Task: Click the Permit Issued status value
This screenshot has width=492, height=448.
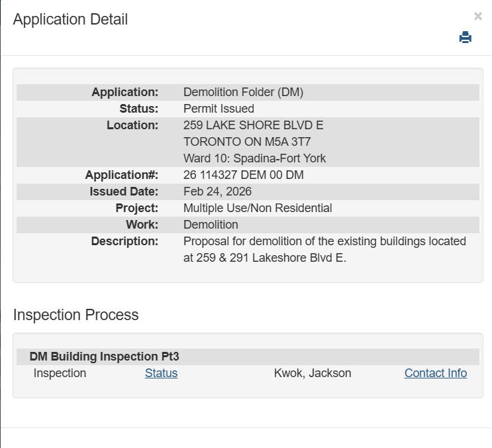Action: pos(219,109)
